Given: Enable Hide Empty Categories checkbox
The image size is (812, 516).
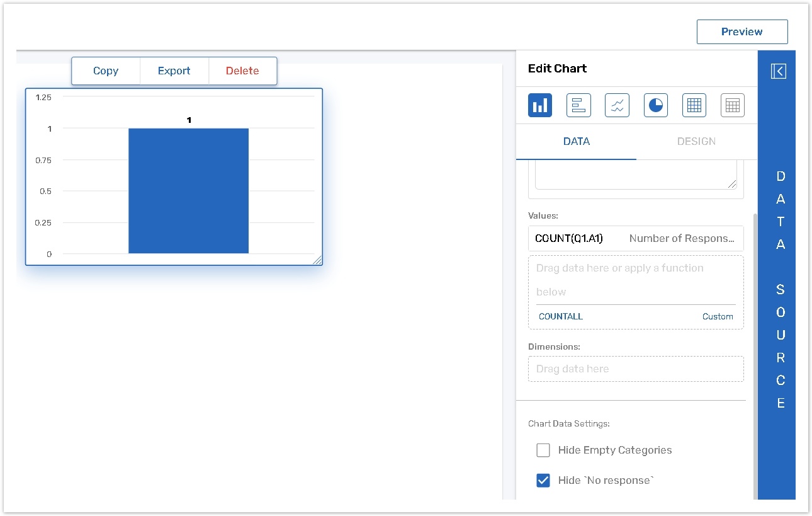Looking at the screenshot, I should click(543, 450).
